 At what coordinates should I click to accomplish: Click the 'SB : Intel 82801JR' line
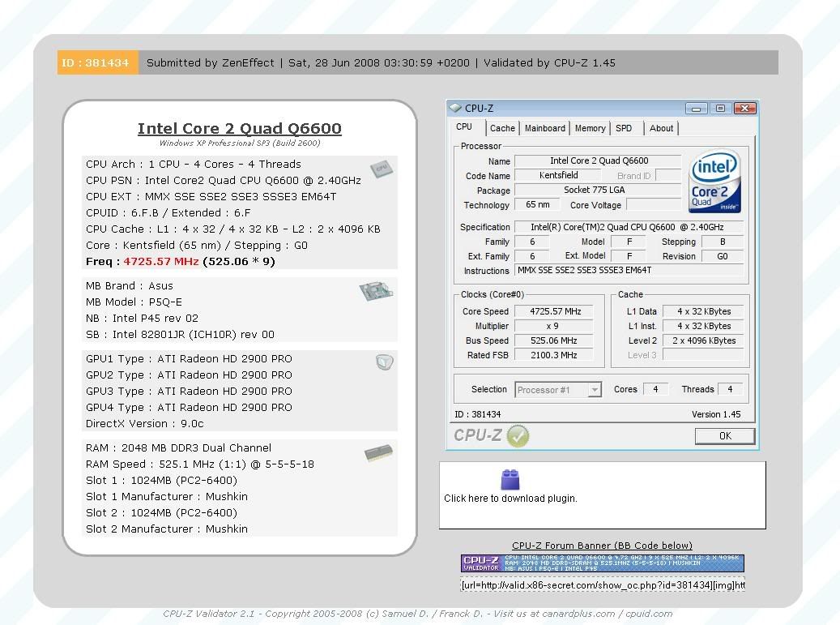click(180, 335)
